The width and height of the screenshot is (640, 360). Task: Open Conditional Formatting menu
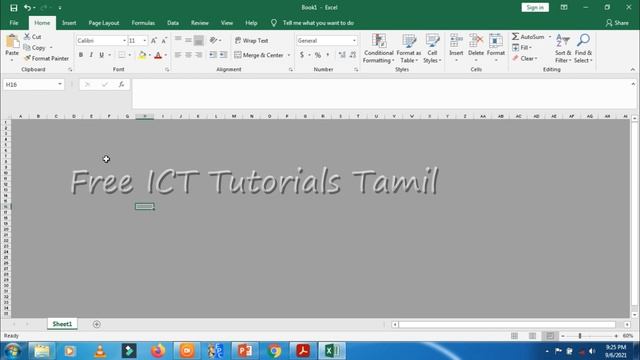click(x=378, y=49)
